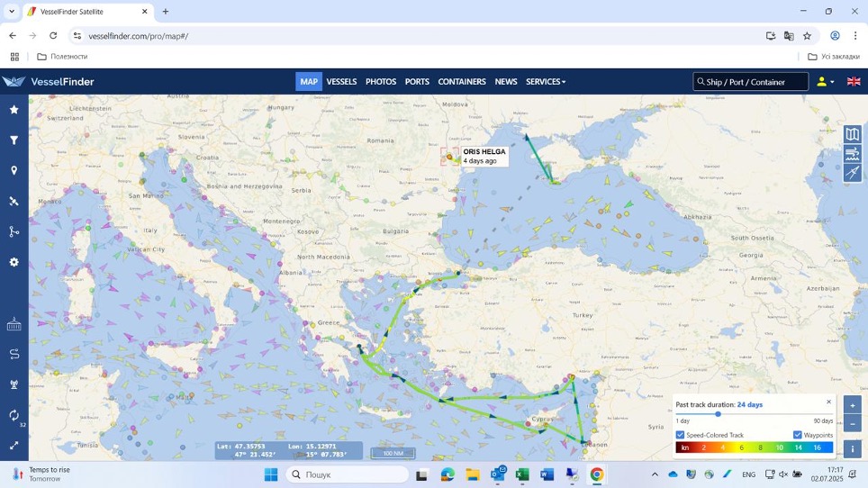This screenshot has width=868, height=488.
Task: Click the container ship sidebar icon
Action: [14, 324]
